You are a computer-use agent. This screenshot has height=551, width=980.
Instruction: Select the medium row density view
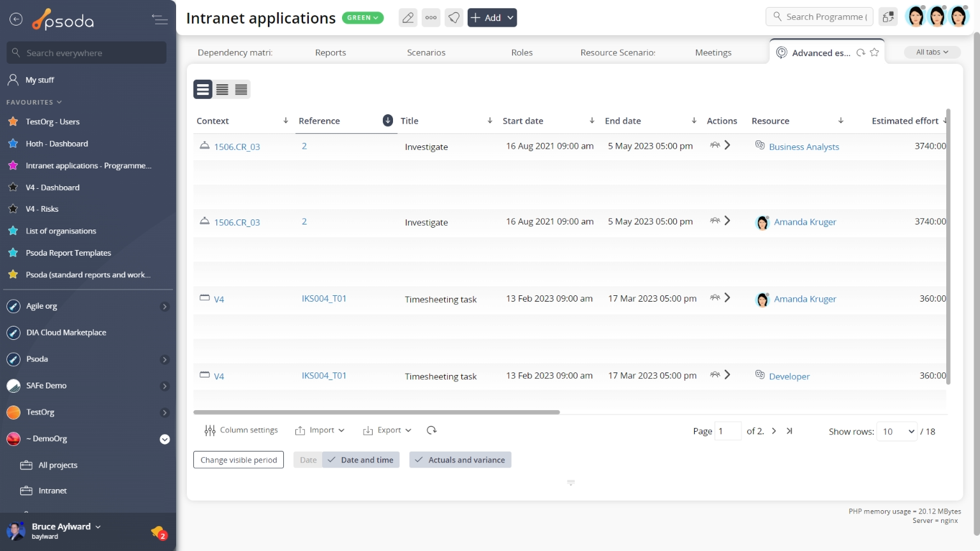pyautogui.click(x=222, y=89)
